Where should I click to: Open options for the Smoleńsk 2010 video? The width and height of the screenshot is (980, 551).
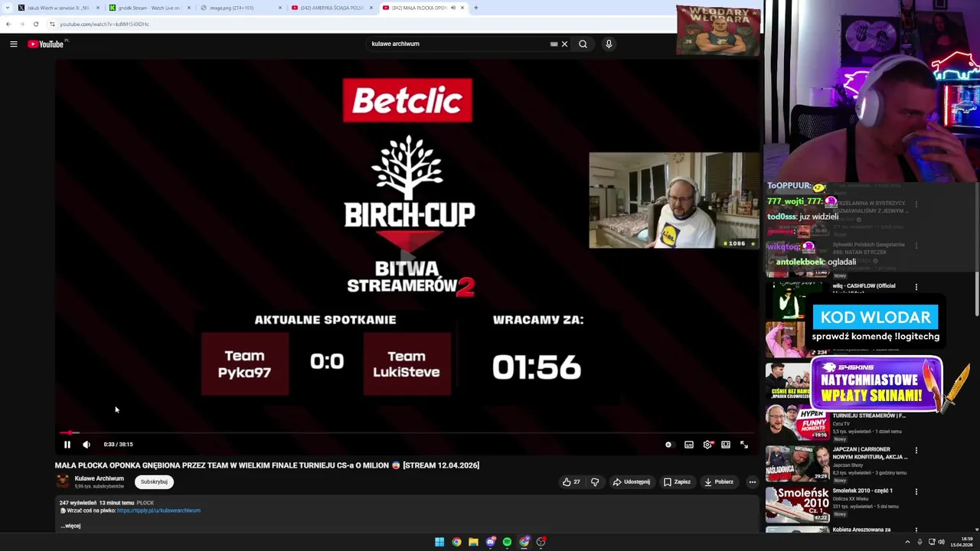916,491
